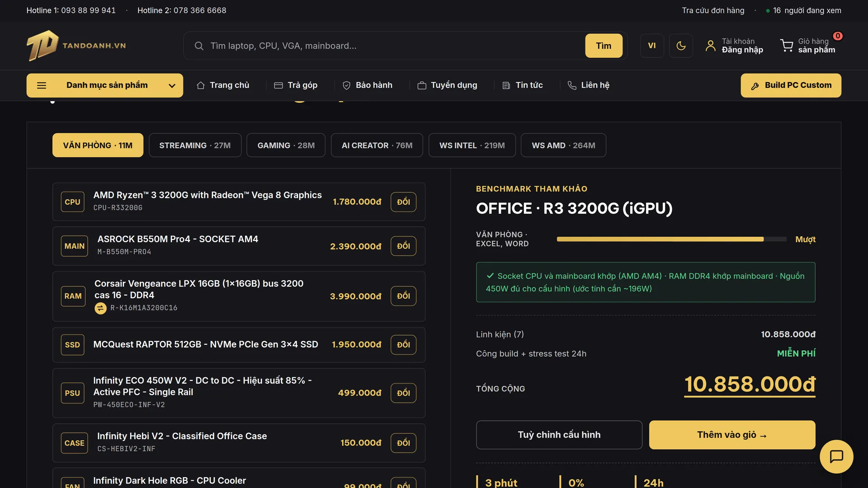Click the Tuỳ chỉnh cấu hình button

tap(559, 435)
